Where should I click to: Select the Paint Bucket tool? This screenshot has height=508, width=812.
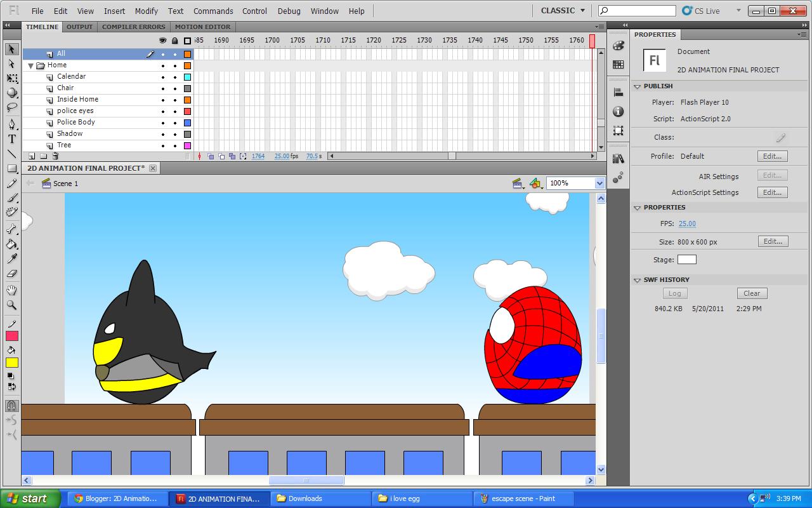(x=11, y=244)
